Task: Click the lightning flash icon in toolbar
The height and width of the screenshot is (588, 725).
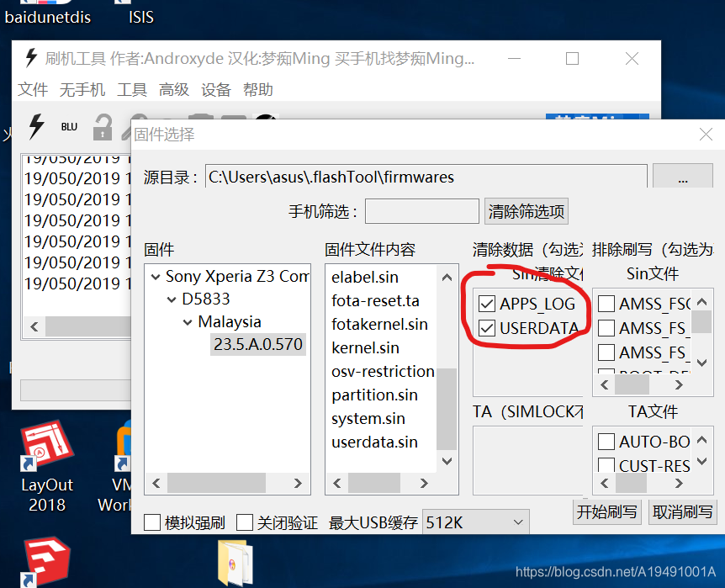Action: tap(36, 126)
